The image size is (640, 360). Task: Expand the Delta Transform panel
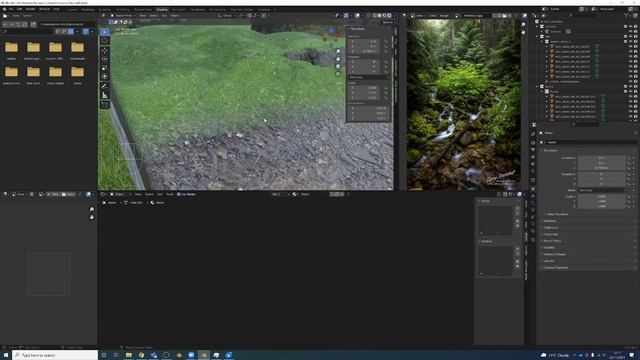[558, 214]
